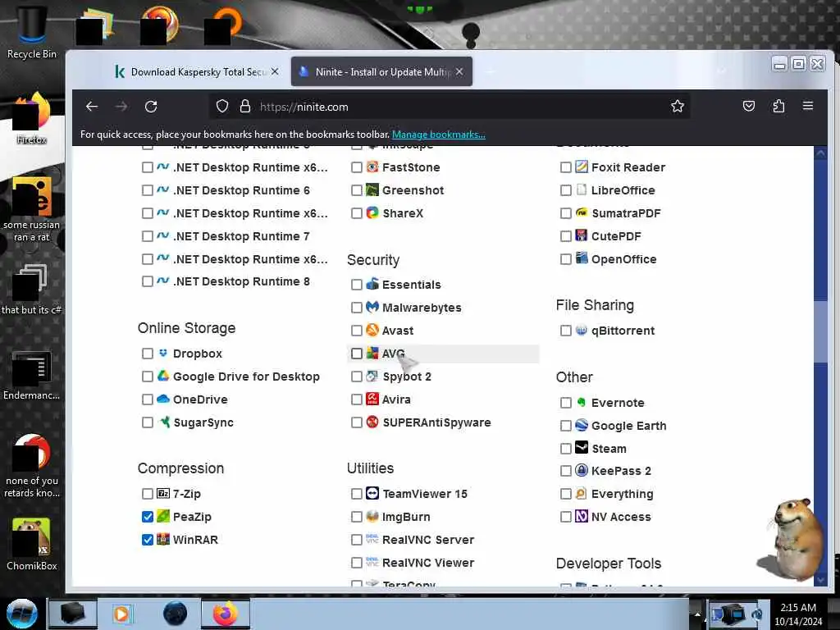The height and width of the screenshot is (630, 840).
Task: Click the Evernote elephant icon
Action: 582,402
